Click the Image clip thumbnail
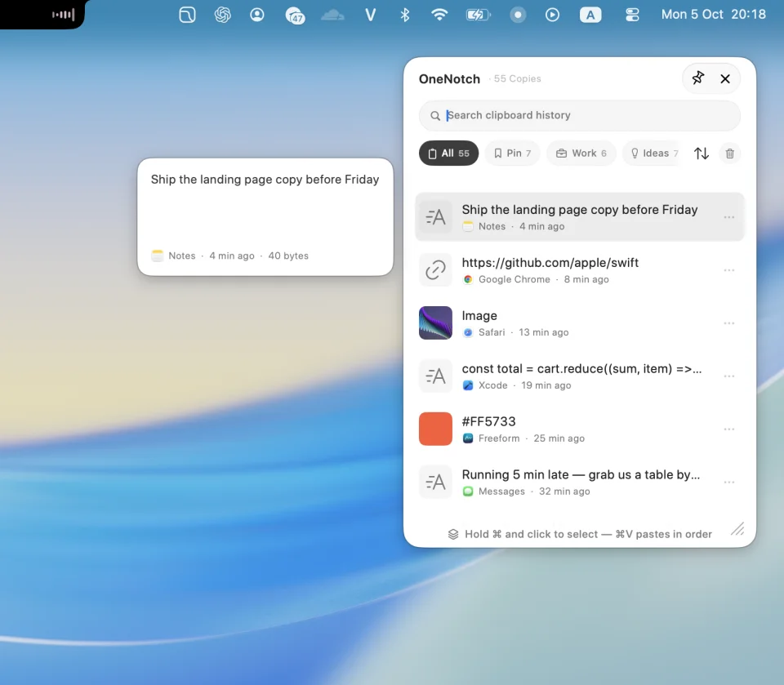784x685 pixels. tap(435, 323)
